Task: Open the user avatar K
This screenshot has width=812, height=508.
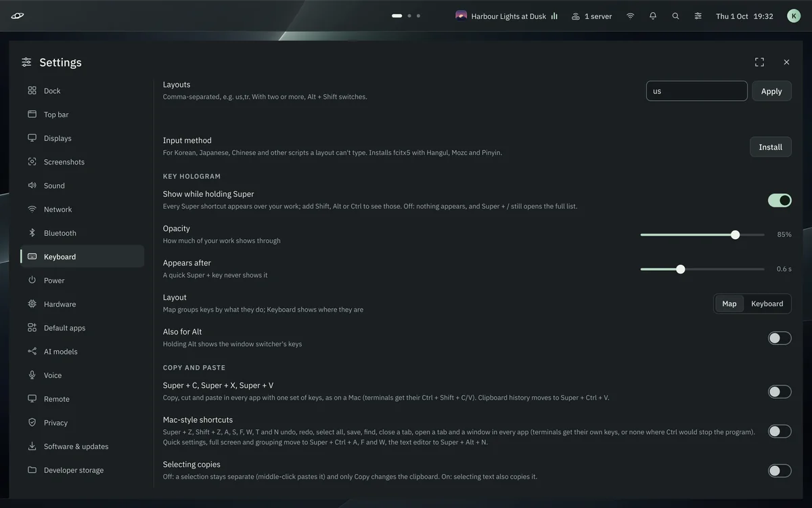Action: (794, 16)
